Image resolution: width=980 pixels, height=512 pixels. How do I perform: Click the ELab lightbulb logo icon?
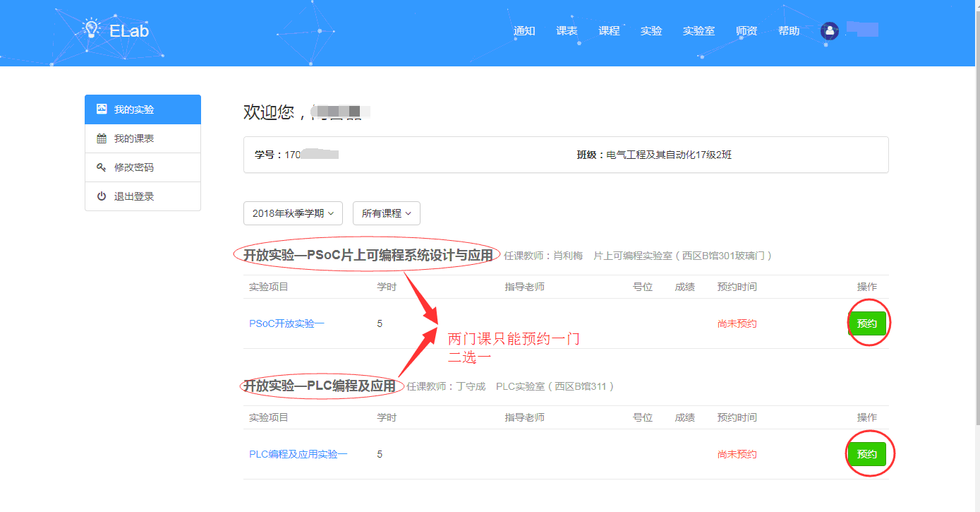point(90,28)
